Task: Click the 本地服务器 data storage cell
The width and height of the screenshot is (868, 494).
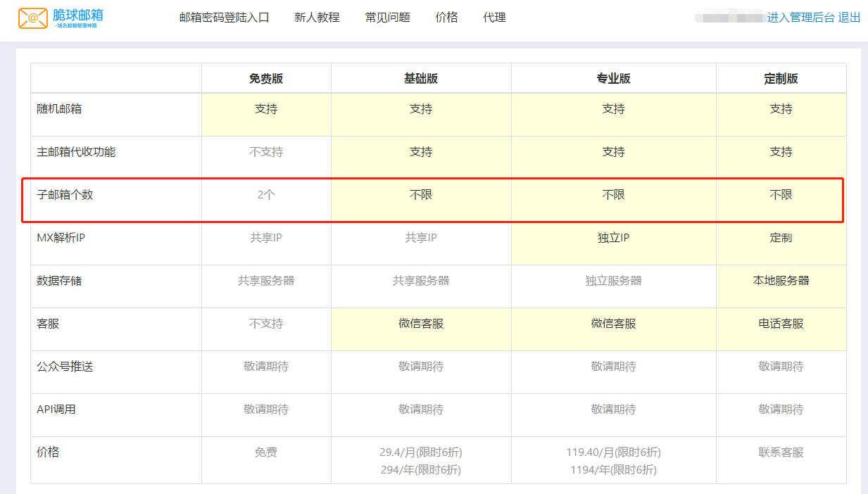Action: click(781, 281)
